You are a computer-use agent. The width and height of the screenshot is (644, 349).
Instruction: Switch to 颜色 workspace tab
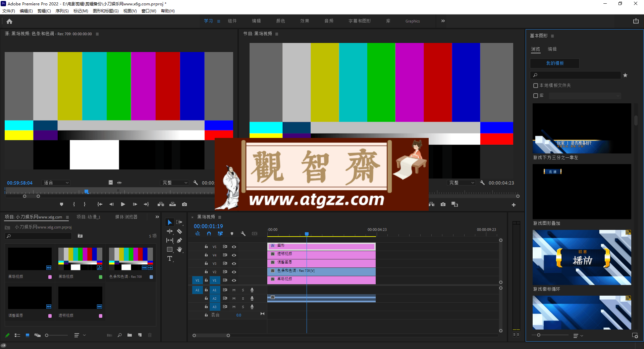(x=280, y=21)
